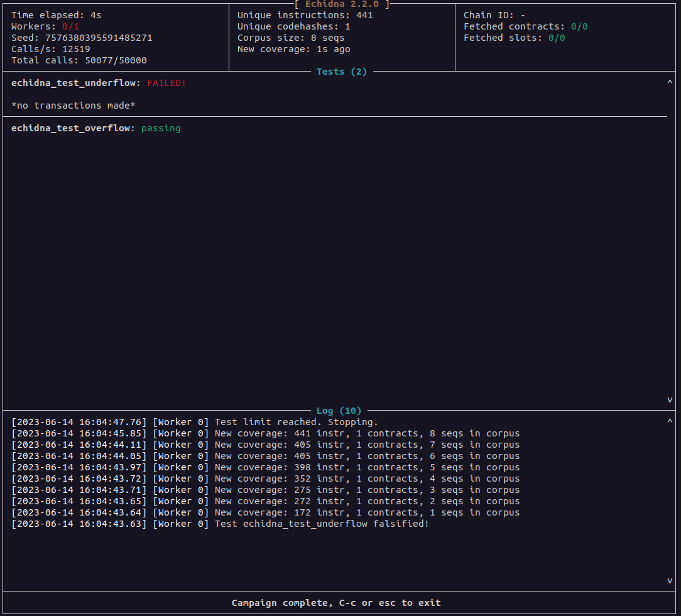Click the Campaign complete footer message
The height and width of the screenshot is (616, 681).
(336, 603)
